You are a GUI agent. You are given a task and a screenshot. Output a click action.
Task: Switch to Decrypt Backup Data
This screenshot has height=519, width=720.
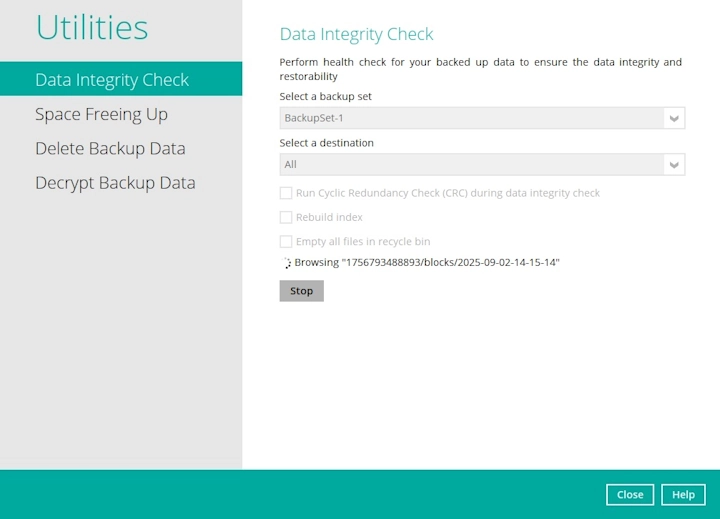(x=115, y=183)
